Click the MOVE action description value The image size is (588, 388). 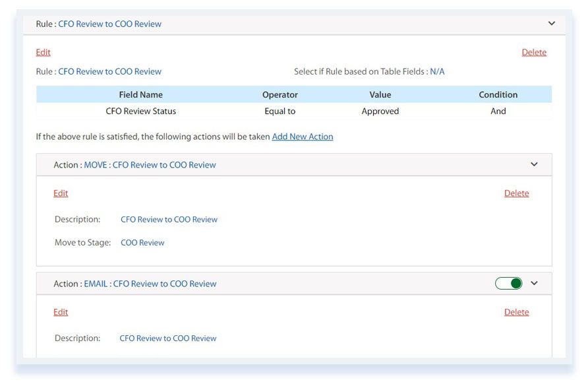(x=169, y=220)
